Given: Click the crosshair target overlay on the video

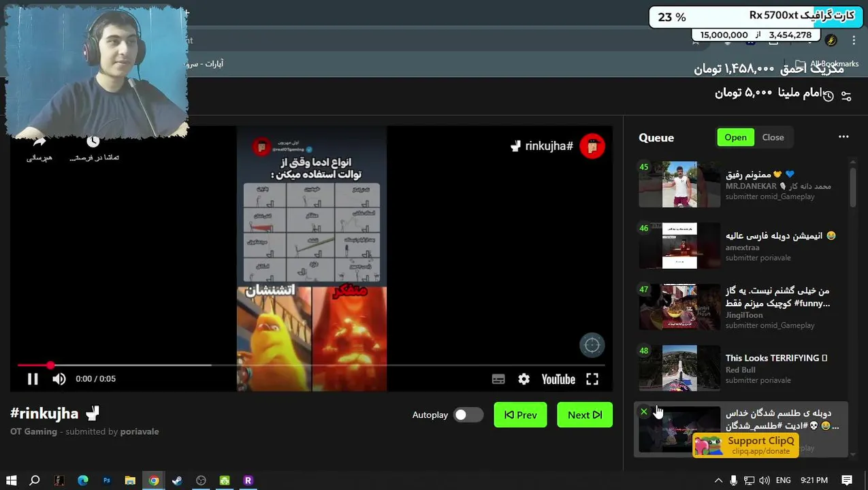Looking at the screenshot, I should tap(592, 346).
